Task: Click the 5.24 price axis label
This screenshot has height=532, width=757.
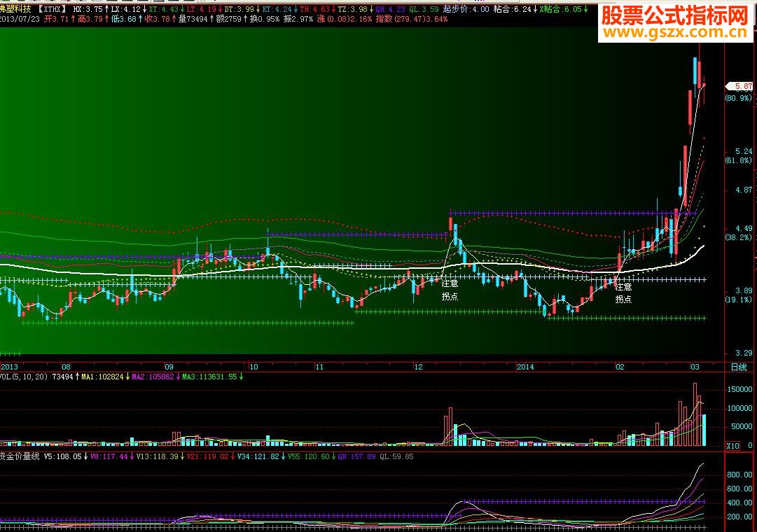Action: click(x=744, y=151)
